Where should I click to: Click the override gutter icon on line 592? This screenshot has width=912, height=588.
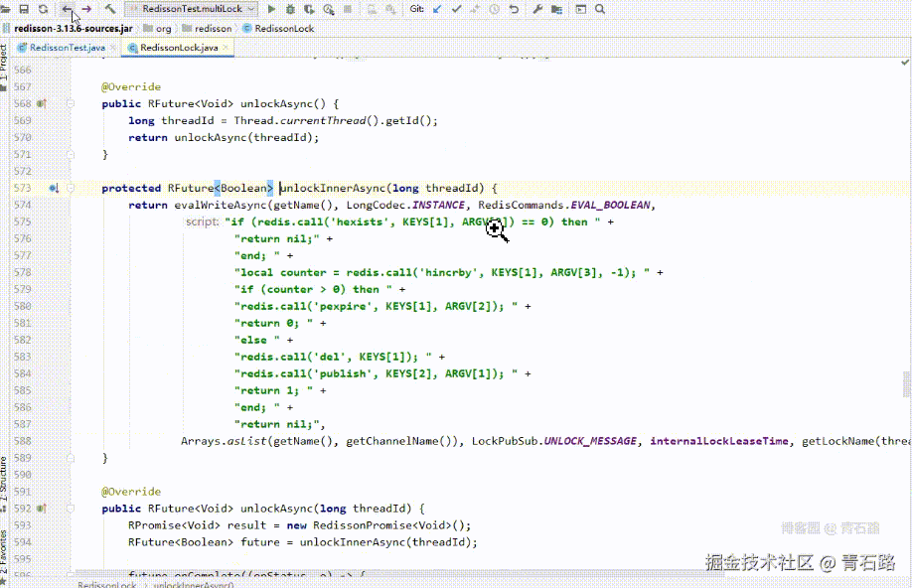[x=42, y=509]
